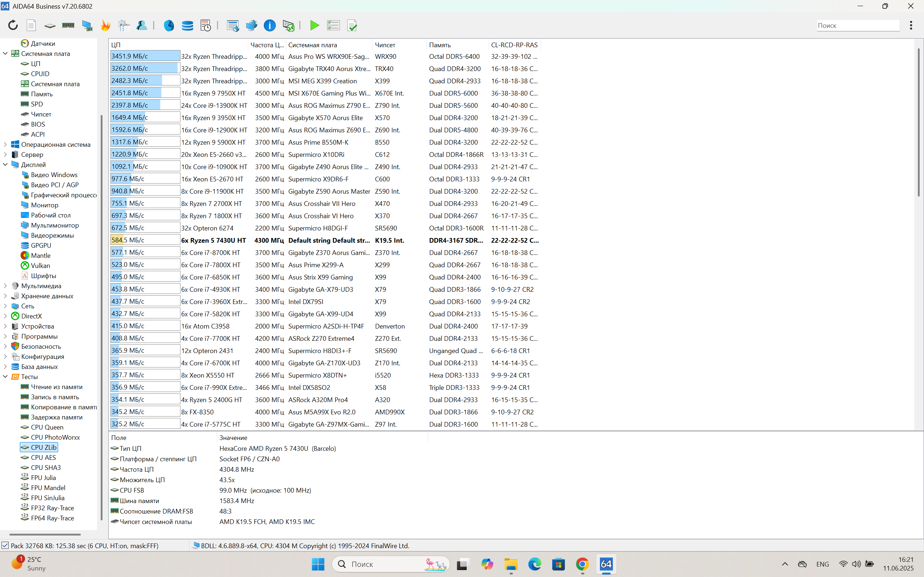Click the green-checkmark document toolbar icon
The width and height of the screenshot is (924, 577).
pyautogui.click(x=352, y=25)
